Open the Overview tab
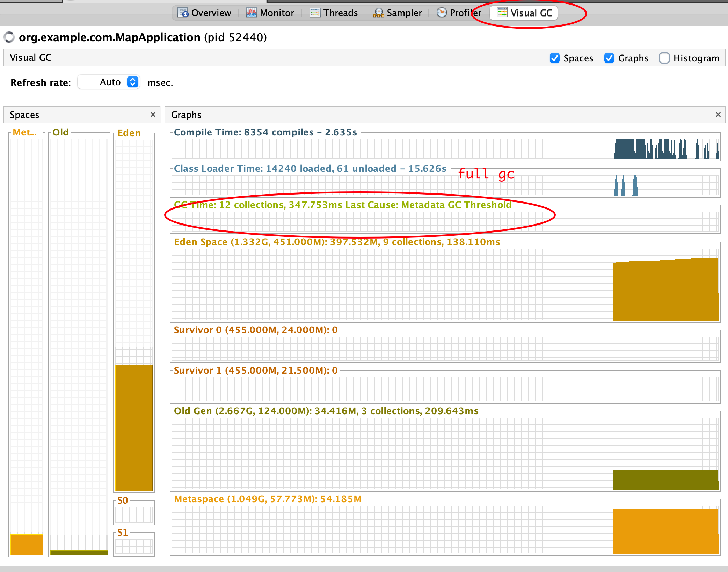728x572 pixels. click(204, 13)
